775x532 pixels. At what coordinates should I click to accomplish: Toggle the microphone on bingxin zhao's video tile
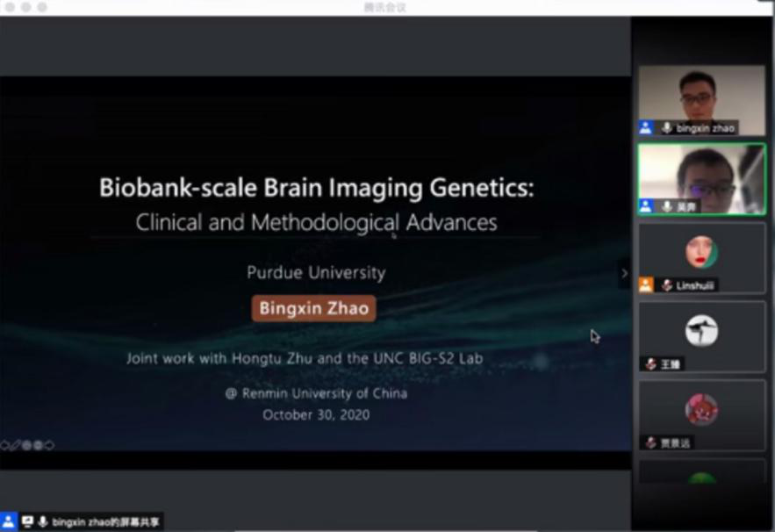[x=667, y=128]
